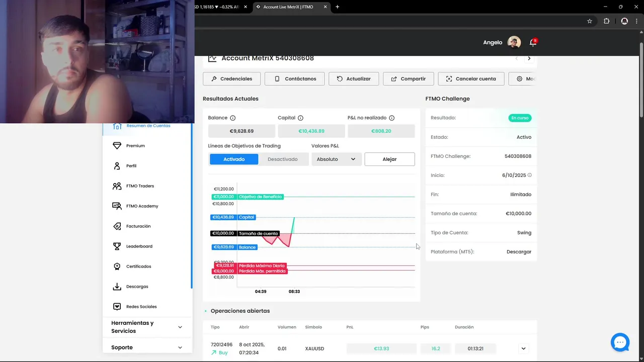Click the Balance info icon
The image size is (644, 362).
[x=232, y=118]
